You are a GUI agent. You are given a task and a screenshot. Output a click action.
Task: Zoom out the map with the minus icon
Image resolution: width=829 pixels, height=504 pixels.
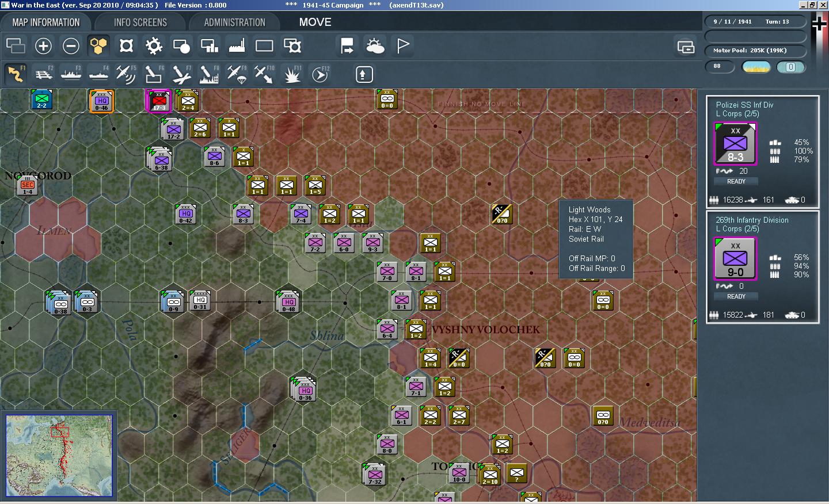pos(71,45)
